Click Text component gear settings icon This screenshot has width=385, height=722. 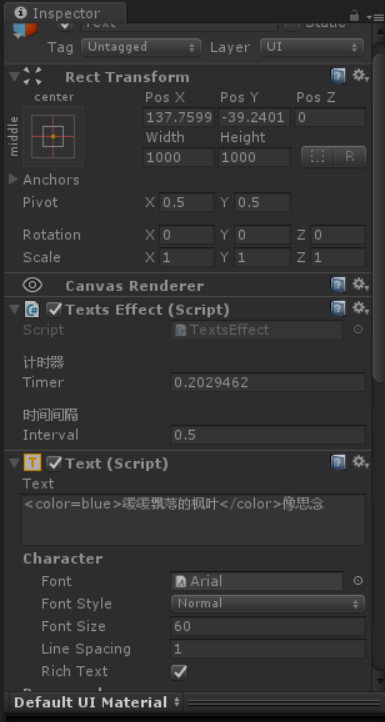pos(361,462)
